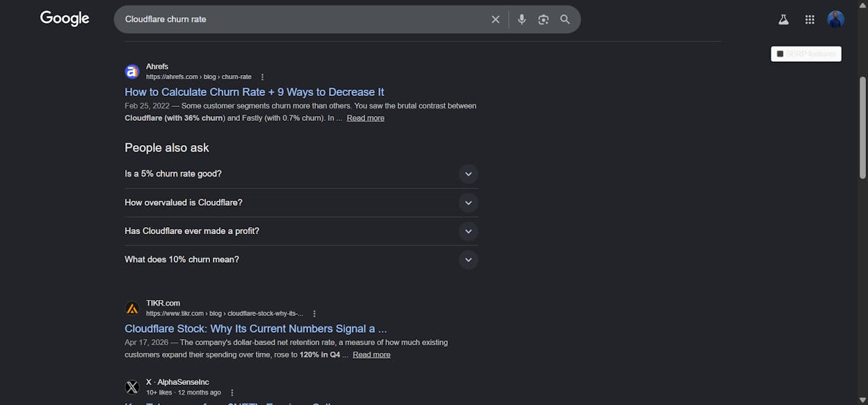Image resolution: width=868 pixels, height=405 pixels.
Task: Click "10+ likes · 12 months ago" text
Action: [x=184, y=393]
